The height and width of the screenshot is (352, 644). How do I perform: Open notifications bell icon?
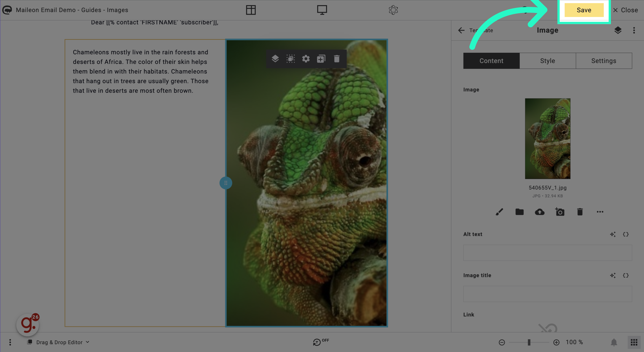point(614,342)
